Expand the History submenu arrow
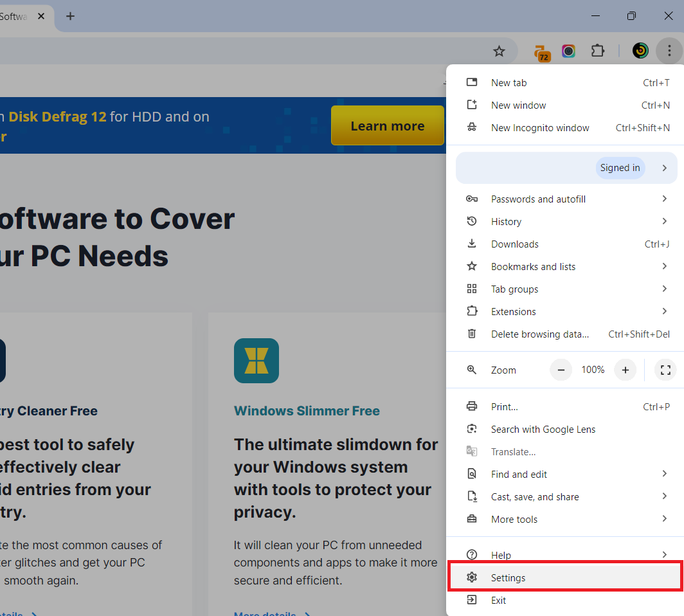Image resolution: width=684 pixels, height=616 pixels. click(664, 221)
